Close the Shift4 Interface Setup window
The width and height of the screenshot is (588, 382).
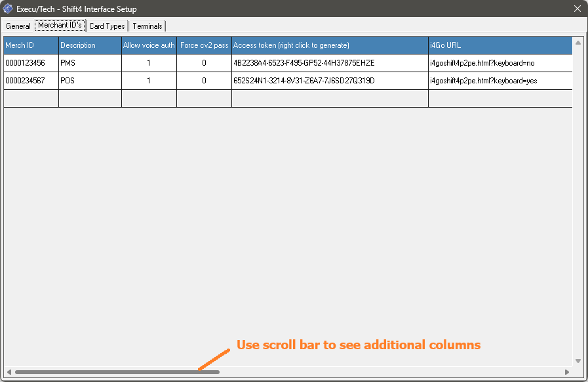click(577, 9)
